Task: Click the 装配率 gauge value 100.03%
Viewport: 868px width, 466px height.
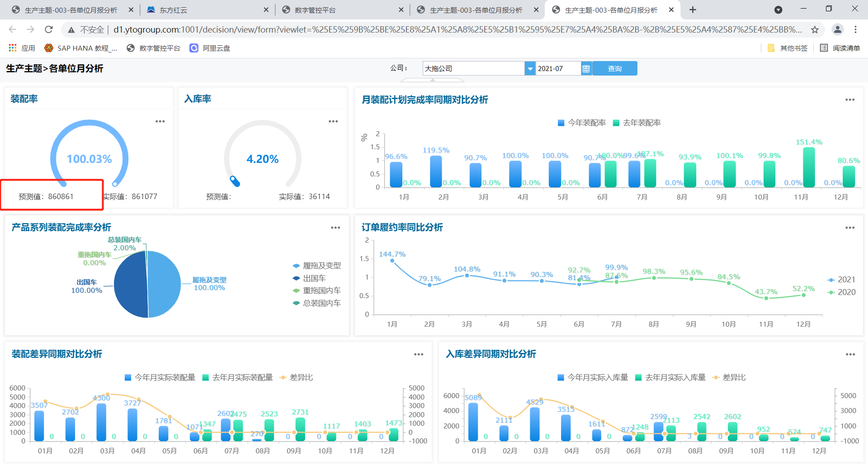Action: pos(90,159)
